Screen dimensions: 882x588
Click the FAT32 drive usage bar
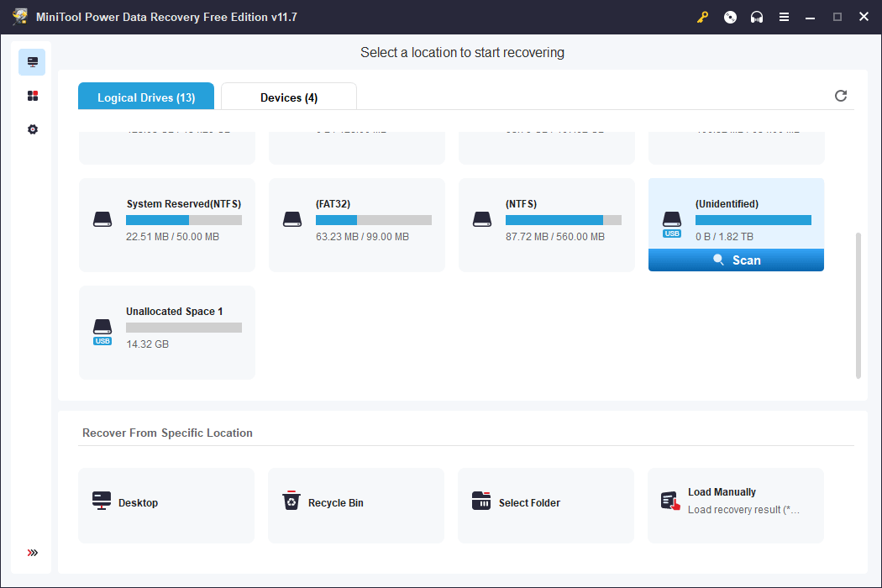374,220
